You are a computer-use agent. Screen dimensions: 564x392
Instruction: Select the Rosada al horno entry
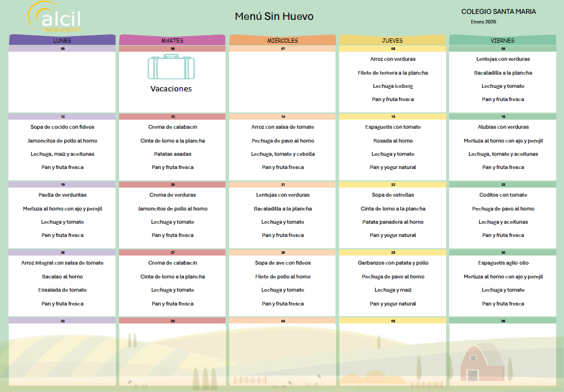click(393, 141)
